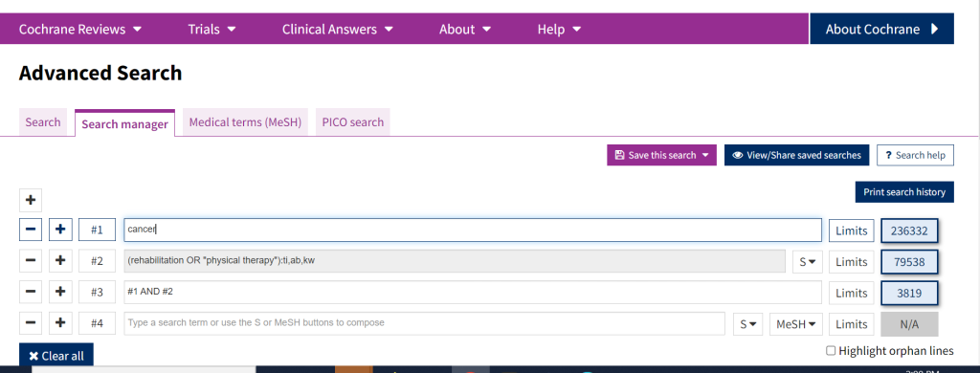This screenshot has height=373, width=980.
Task: Open the MeSH dropdown on line #4
Action: (x=795, y=324)
